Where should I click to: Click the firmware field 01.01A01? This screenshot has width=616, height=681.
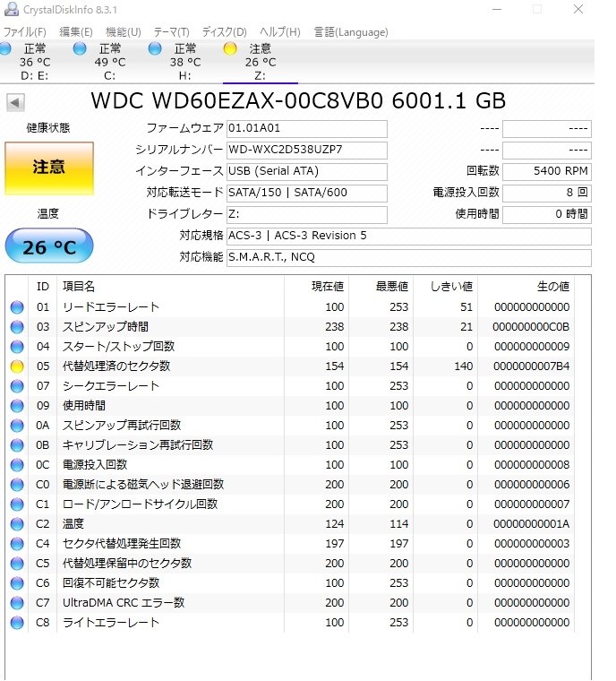pos(307,128)
